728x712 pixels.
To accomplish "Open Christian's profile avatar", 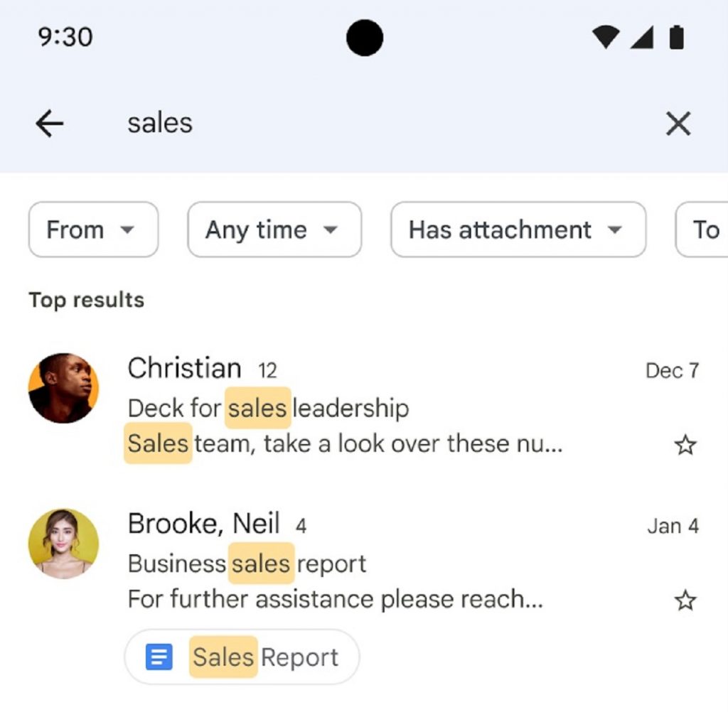I will pos(63,389).
